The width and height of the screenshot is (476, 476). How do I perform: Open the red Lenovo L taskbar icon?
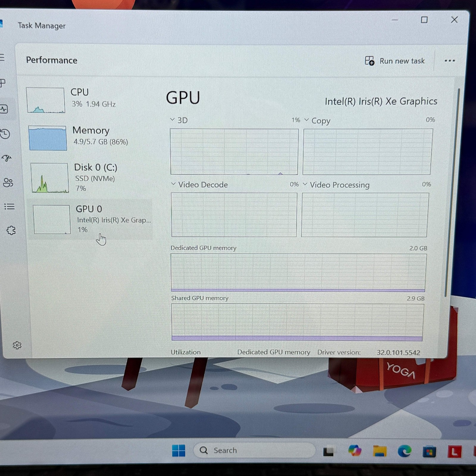pyautogui.click(x=454, y=452)
